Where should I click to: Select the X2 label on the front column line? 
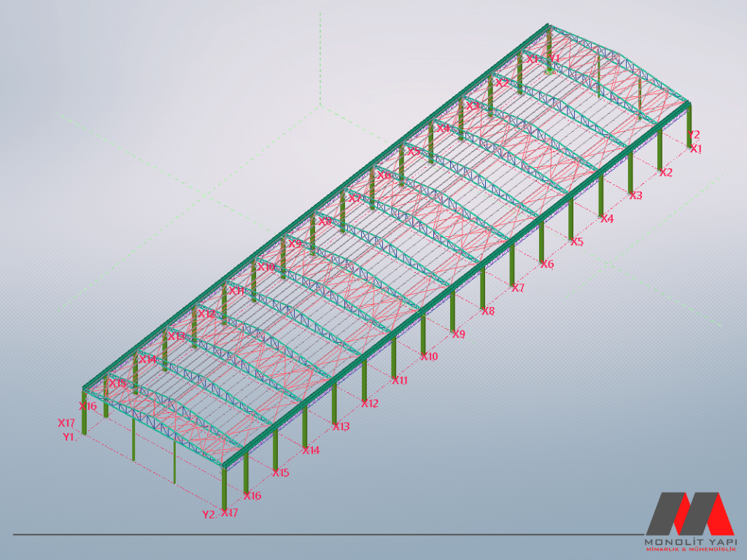[x=666, y=174]
